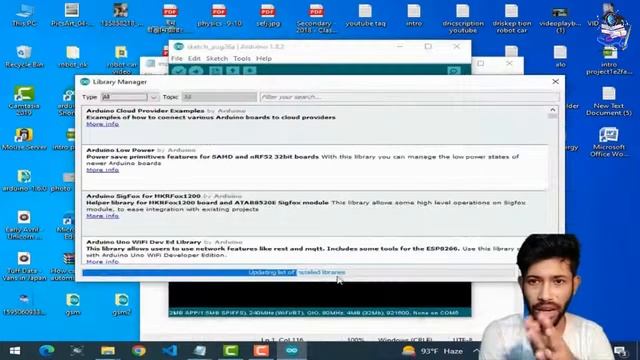640x360 pixels.
Task: Click Save sketch icon in Arduino toolbar
Action: [x=249, y=71]
